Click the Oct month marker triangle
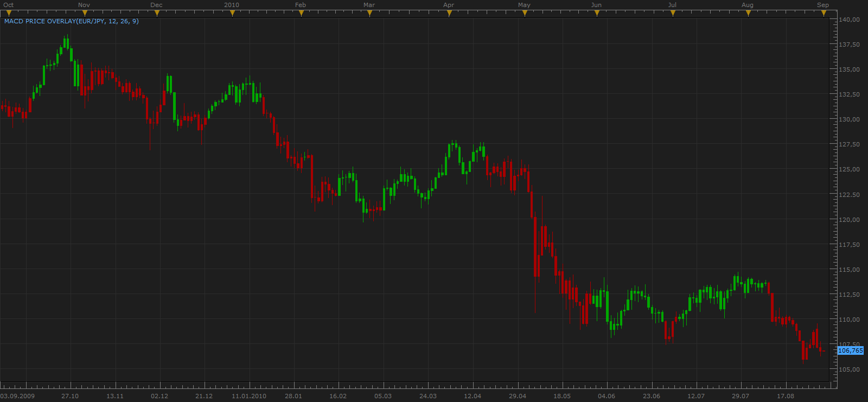This screenshot has height=402, width=868. (9, 14)
